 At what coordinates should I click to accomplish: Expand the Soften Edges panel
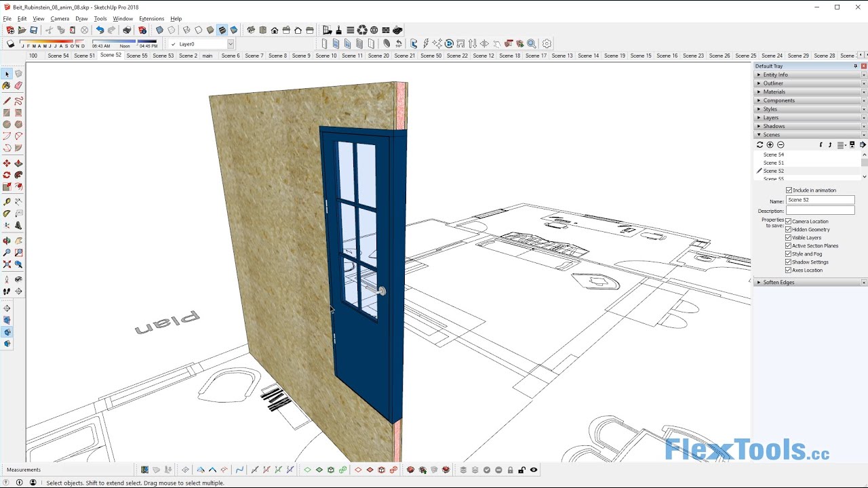(x=810, y=282)
